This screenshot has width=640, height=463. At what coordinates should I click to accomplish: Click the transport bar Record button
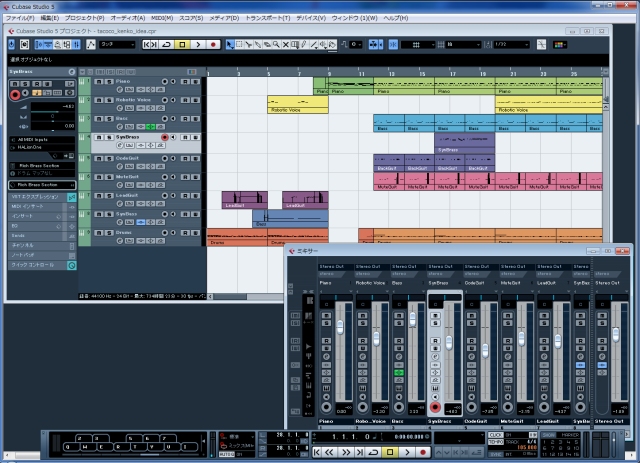click(423, 452)
